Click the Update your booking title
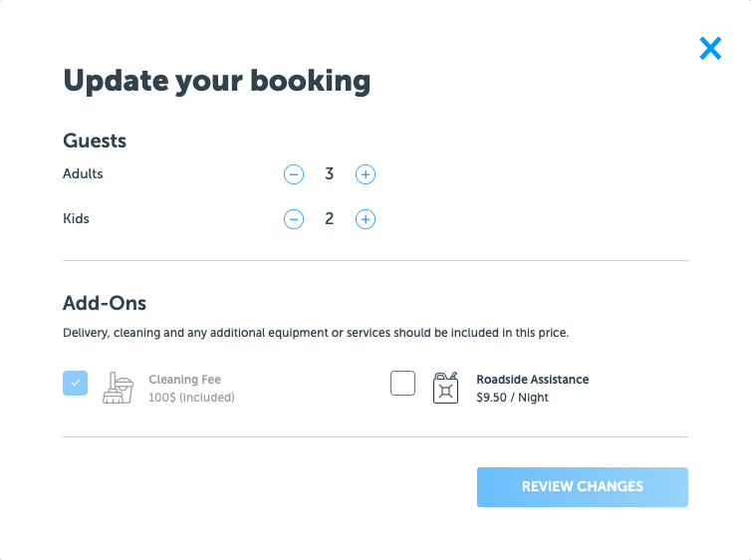Viewport: 751px width, 560px height. (217, 82)
